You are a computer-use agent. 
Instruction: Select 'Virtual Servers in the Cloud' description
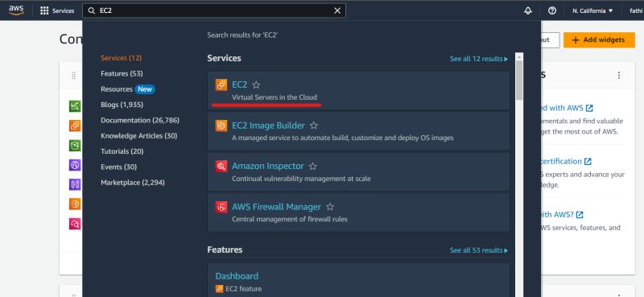point(275,97)
